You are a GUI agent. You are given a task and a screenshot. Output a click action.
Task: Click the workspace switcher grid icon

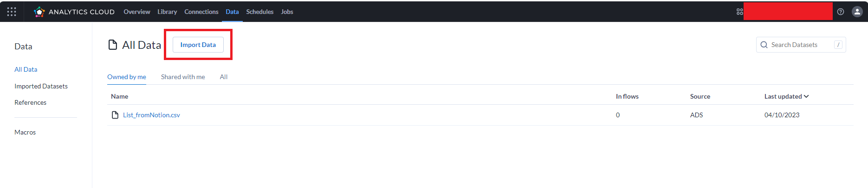tap(740, 12)
